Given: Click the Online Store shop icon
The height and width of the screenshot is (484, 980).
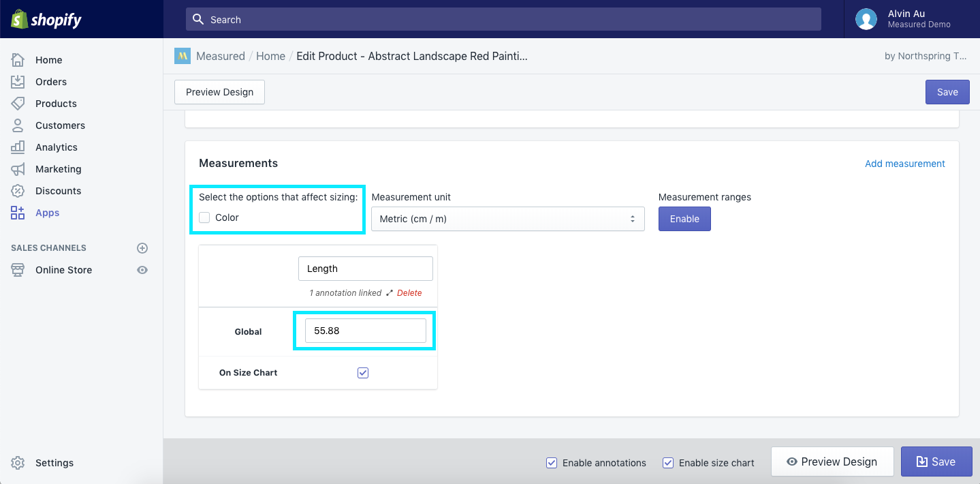Looking at the screenshot, I should point(18,270).
